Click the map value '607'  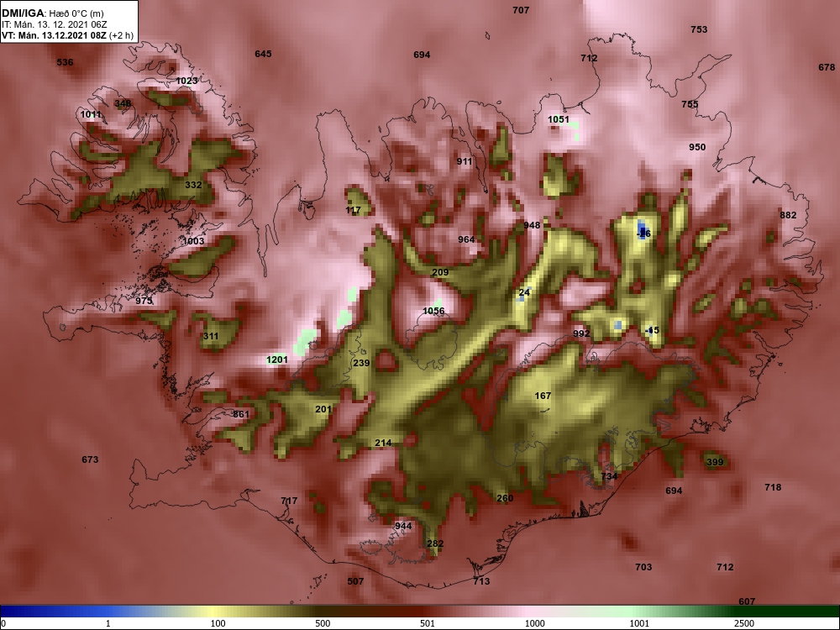tap(747, 601)
